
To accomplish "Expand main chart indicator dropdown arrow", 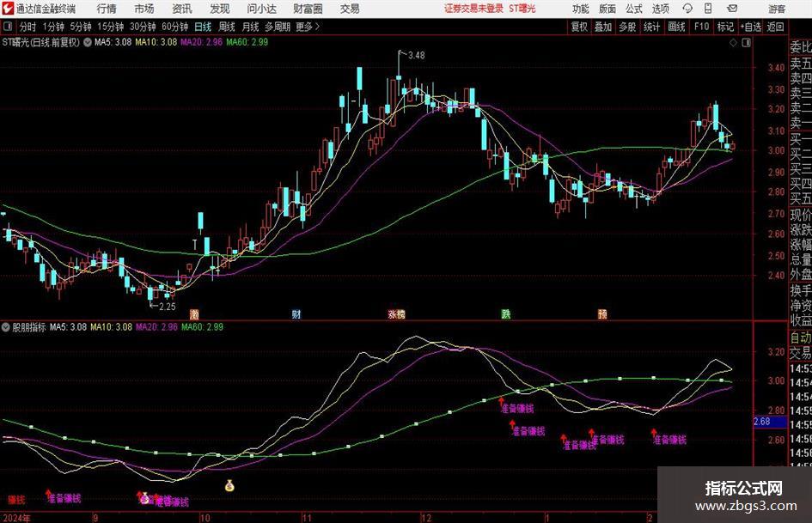I will tap(88, 42).
